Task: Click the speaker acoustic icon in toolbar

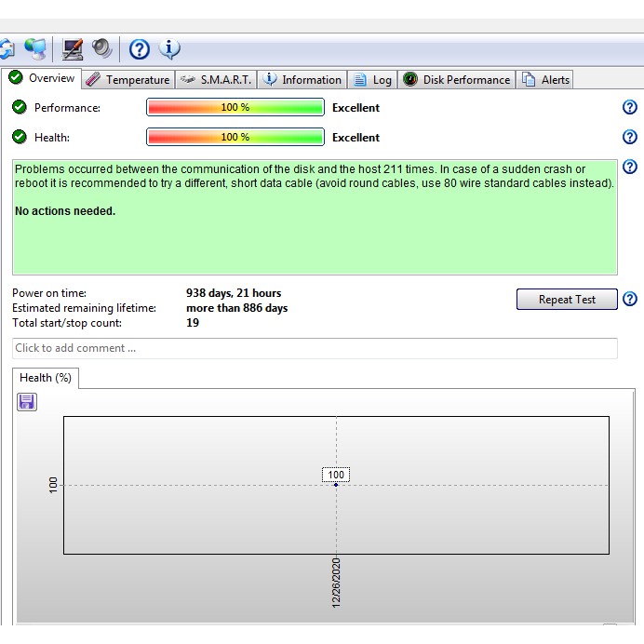Action: pos(101,49)
